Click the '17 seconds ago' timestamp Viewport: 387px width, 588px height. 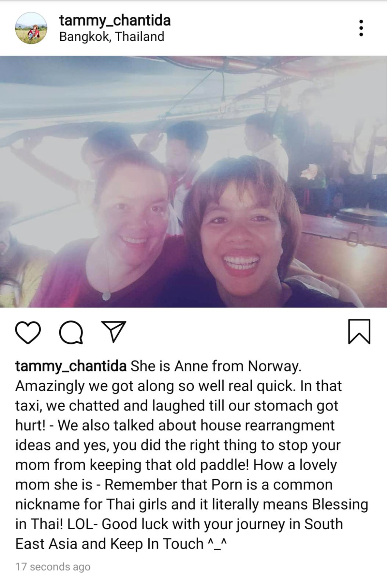pyautogui.click(x=53, y=567)
